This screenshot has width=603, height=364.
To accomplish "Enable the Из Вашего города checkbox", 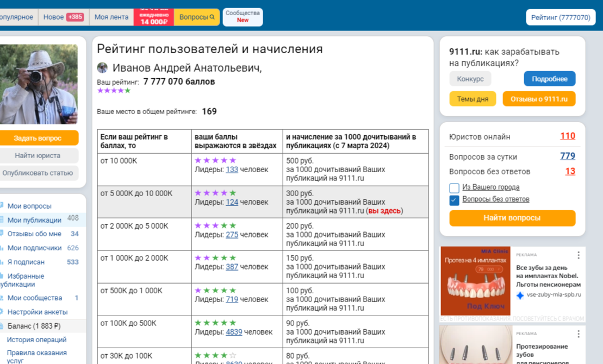I will pos(454,187).
